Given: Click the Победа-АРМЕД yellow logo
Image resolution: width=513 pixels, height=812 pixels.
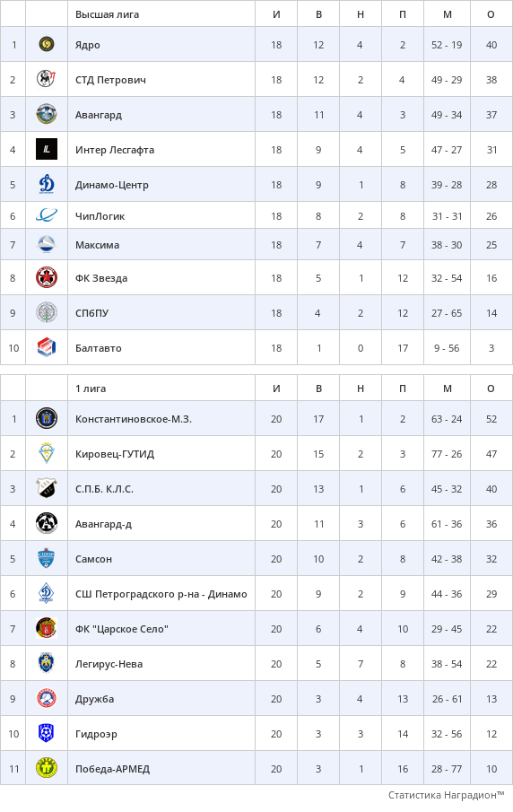Looking at the screenshot, I should point(47,768).
